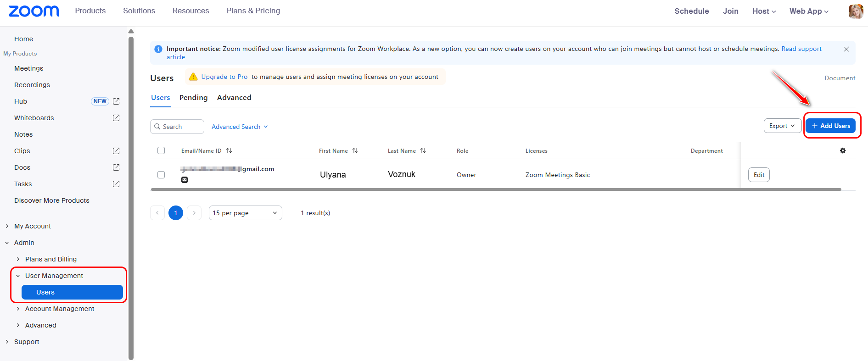868x361 pixels.
Task: Sort users by Last Name arrows
Action: tap(423, 150)
